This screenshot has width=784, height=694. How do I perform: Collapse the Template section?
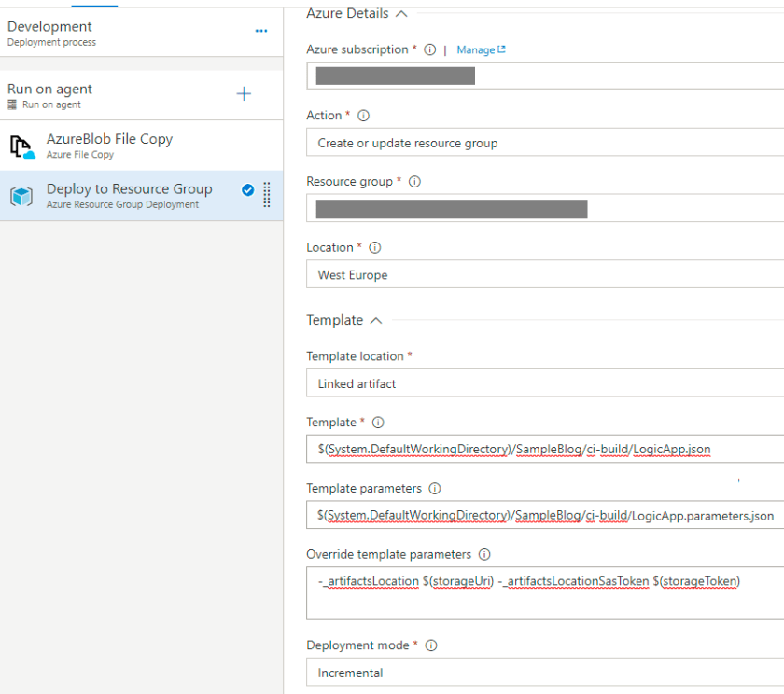pos(375,321)
